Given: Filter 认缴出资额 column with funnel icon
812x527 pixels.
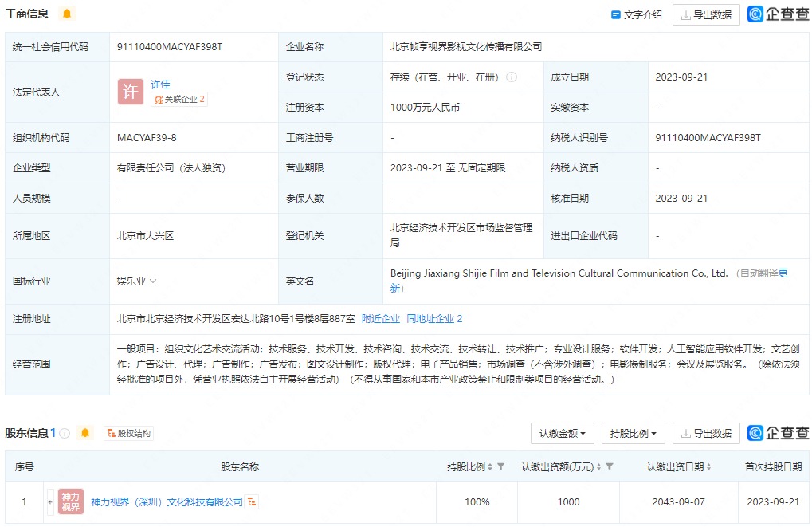Looking at the screenshot, I should [610, 466].
